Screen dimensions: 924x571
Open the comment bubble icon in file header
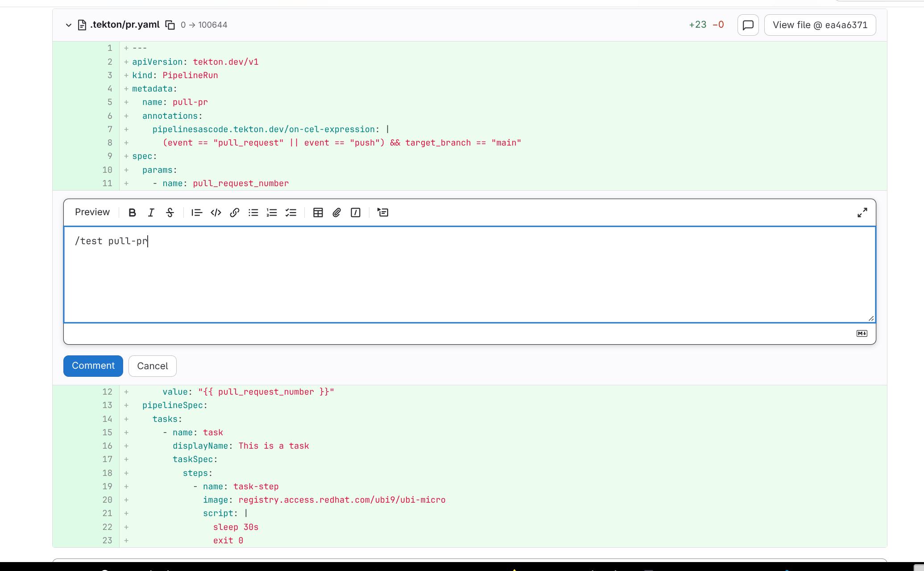tap(748, 25)
